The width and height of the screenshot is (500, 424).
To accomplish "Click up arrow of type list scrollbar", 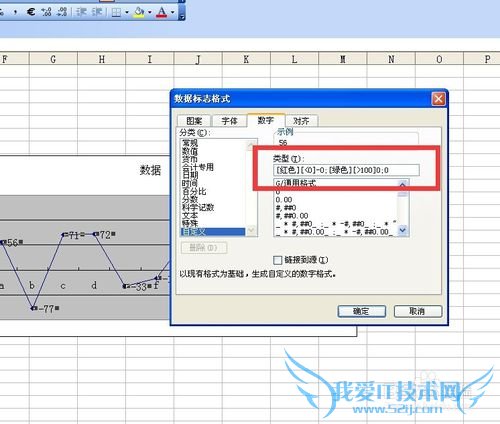I will 403,185.
